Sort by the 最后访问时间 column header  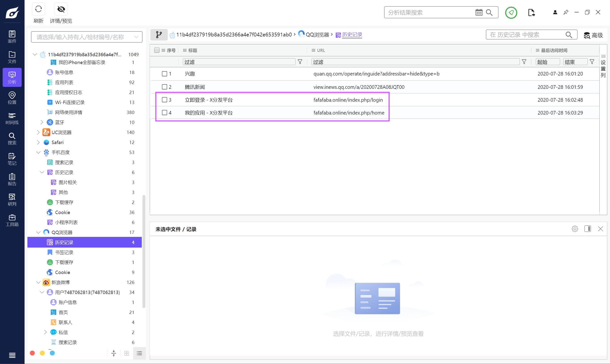(x=554, y=50)
